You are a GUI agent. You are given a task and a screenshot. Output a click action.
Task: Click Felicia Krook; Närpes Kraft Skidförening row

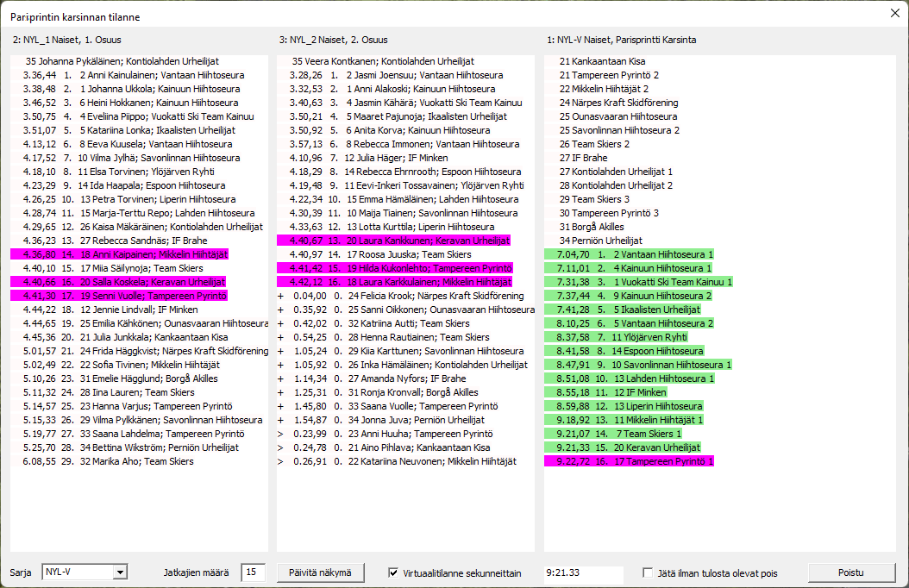[x=405, y=296]
